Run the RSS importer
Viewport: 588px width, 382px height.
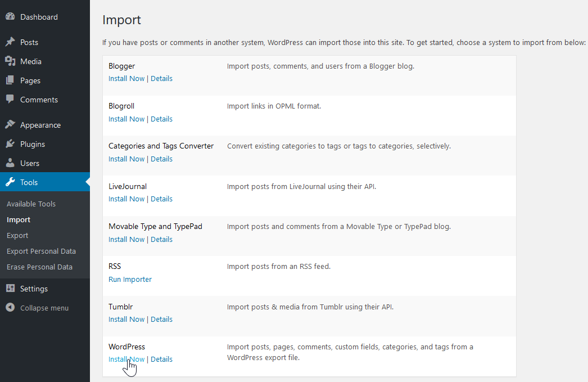tap(130, 279)
